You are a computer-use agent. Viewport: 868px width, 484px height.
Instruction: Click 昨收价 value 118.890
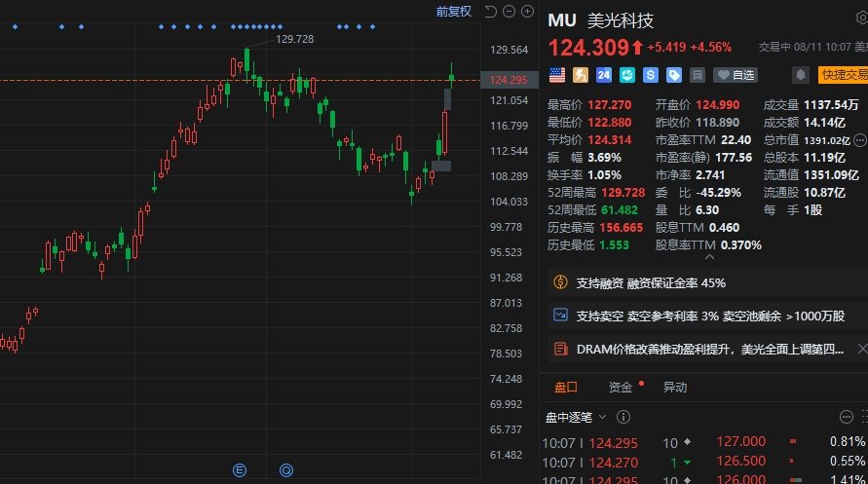(x=717, y=123)
